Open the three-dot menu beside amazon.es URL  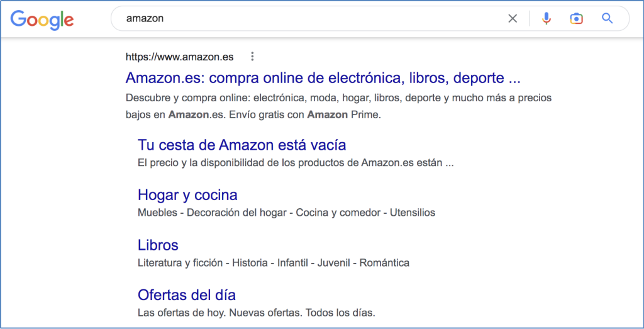click(x=253, y=57)
